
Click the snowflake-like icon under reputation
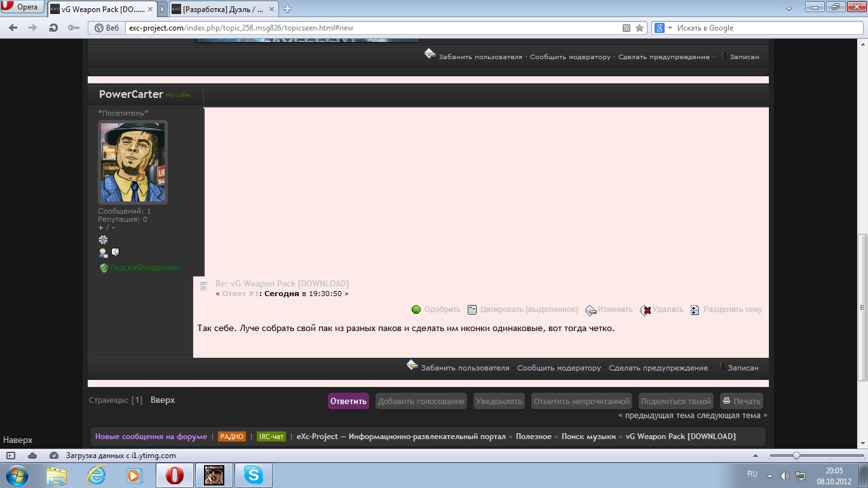(103, 240)
